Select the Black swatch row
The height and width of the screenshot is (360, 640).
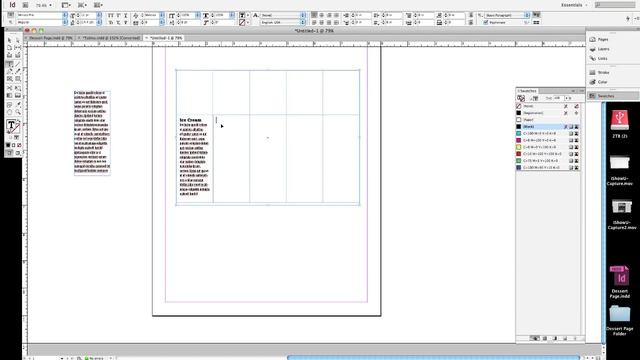(x=547, y=127)
